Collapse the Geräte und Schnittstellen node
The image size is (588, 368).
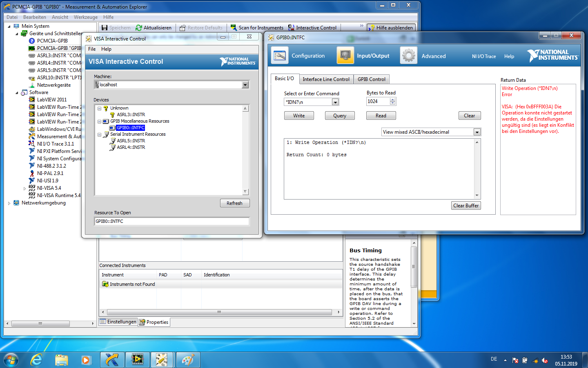(x=17, y=34)
